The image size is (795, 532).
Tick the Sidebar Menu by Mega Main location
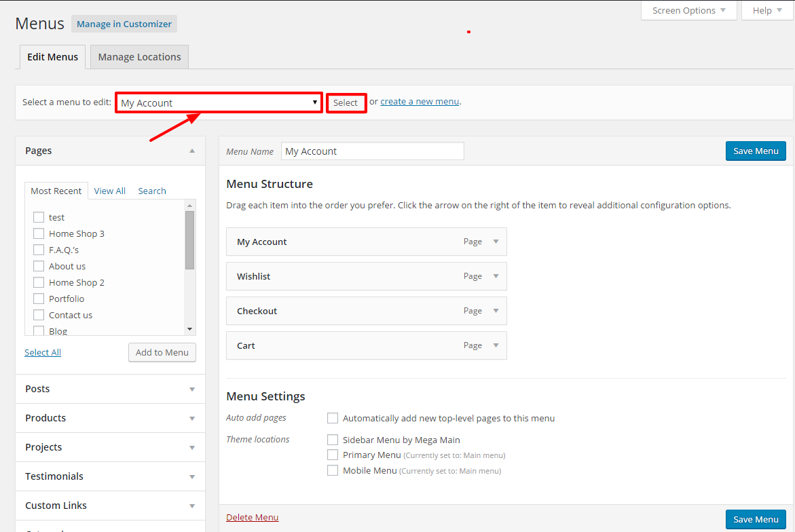coord(333,440)
